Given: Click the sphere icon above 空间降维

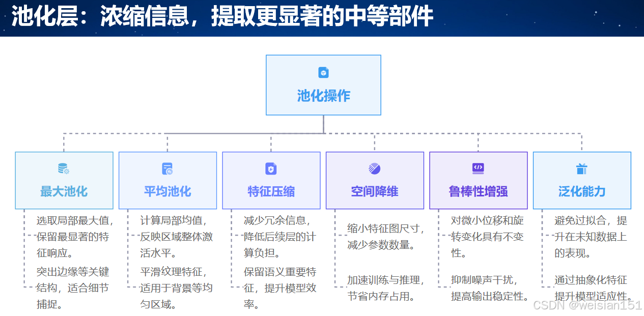Looking at the screenshot, I should click(x=375, y=168).
